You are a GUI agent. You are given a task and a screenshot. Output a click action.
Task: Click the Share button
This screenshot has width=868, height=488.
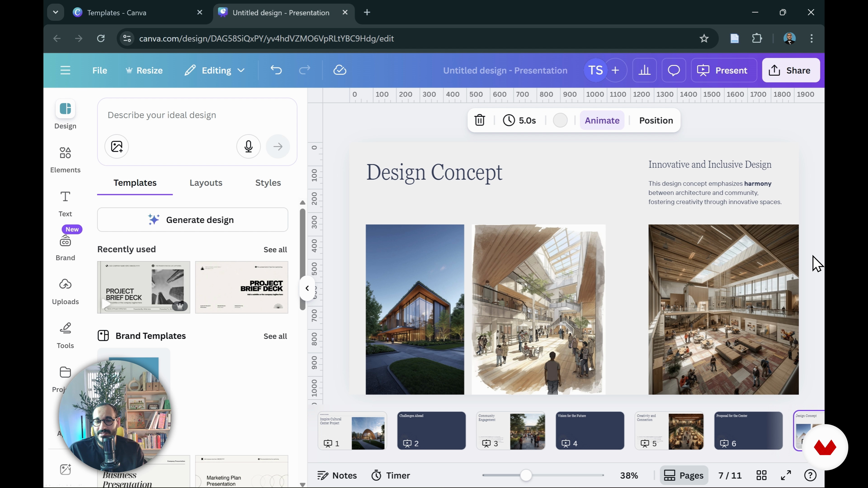coord(790,70)
